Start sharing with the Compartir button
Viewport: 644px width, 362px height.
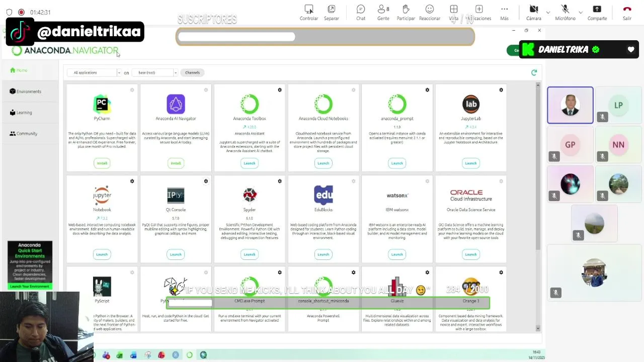pyautogui.click(x=597, y=13)
